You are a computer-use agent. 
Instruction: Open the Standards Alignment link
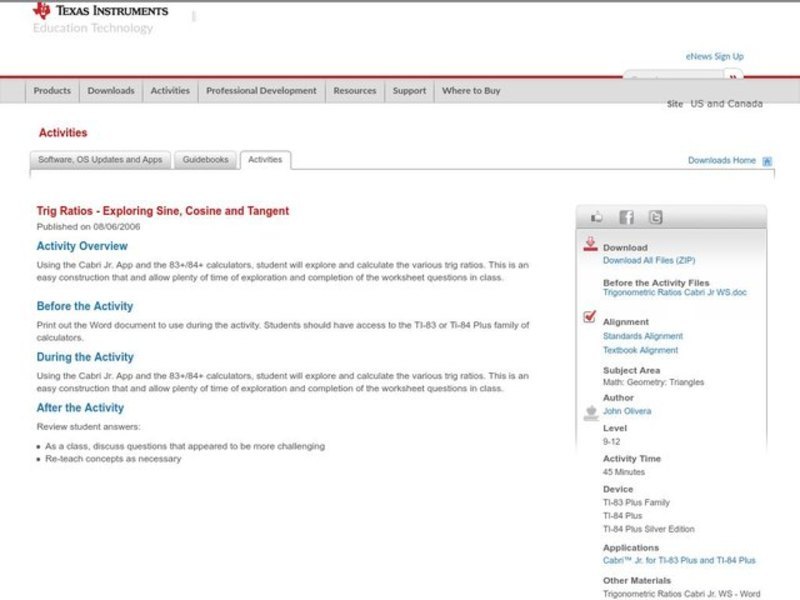(x=643, y=337)
